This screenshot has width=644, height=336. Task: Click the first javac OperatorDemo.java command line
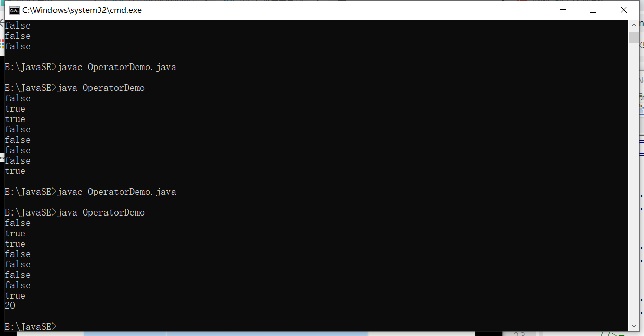tap(90, 67)
